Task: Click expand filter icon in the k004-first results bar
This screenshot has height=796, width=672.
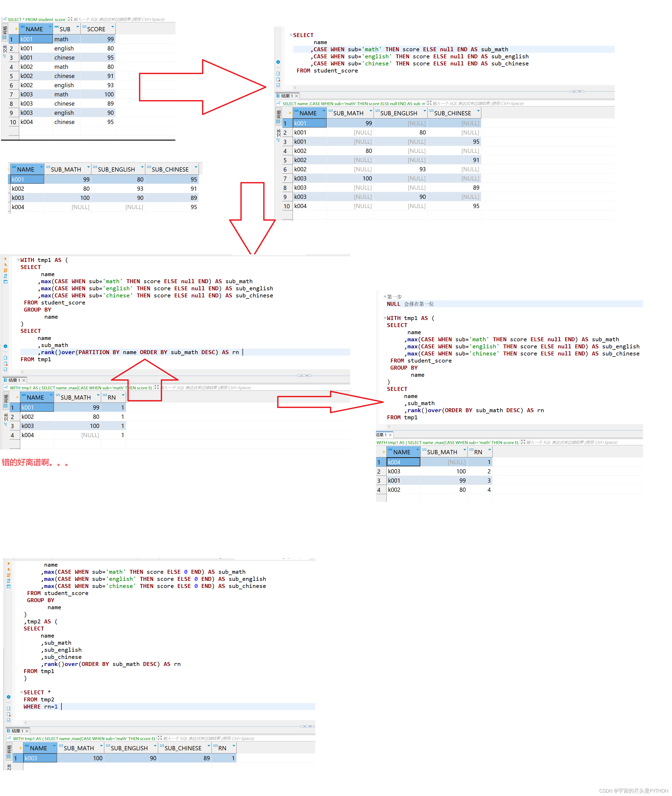Action: 523,442
